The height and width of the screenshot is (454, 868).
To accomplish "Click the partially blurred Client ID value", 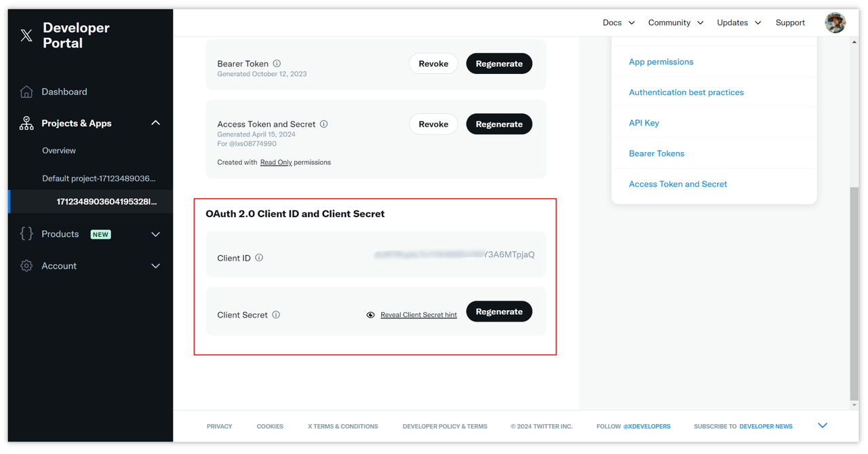I will pos(454,254).
